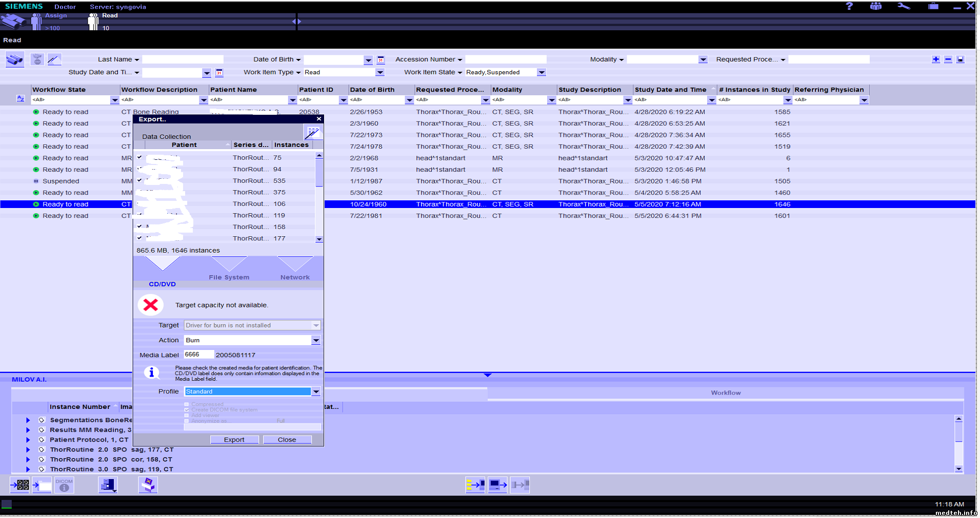The image size is (980, 518).
Task: Uncheck the series row with 535 instances
Action: (x=139, y=180)
